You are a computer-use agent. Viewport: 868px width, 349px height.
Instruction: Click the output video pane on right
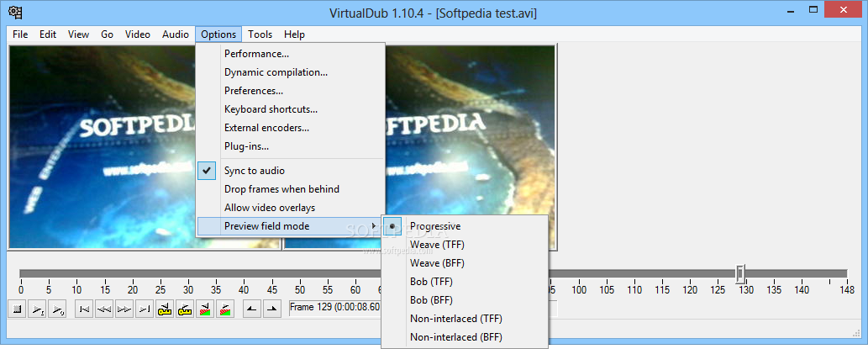(471, 130)
